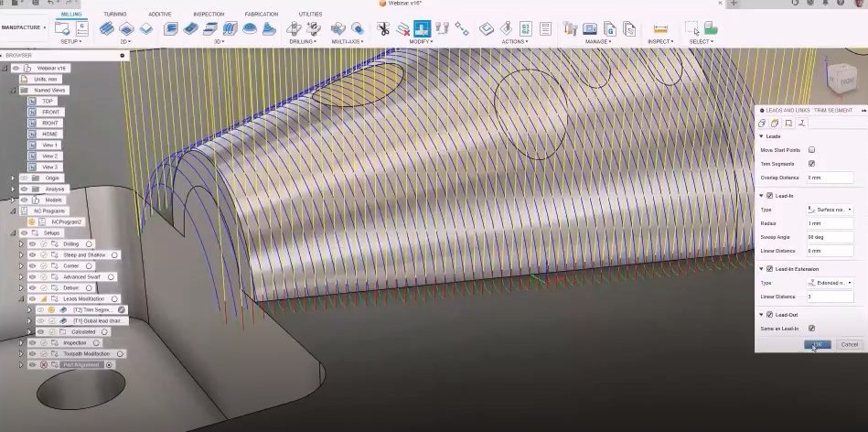Uncheck the Trim Segments checkbox

(811, 164)
